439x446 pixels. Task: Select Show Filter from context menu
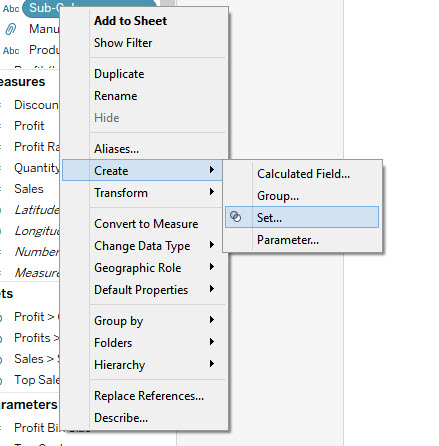pos(123,43)
